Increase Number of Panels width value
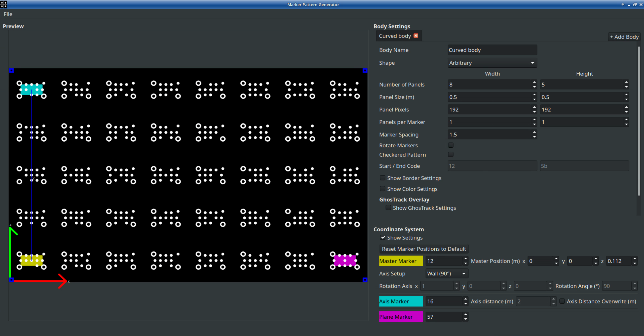 534,82
